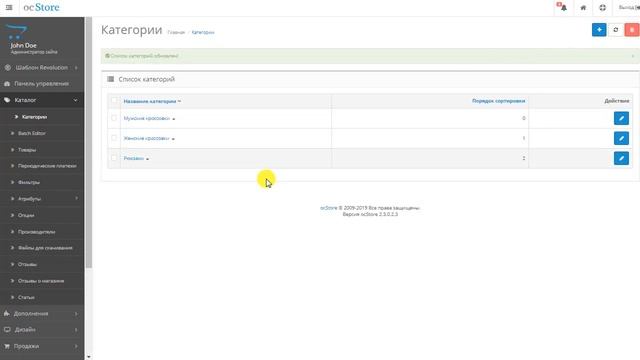Click the Дизайн monitor icon
The width and height of the screenshot is (640, 360).
(7, 330)
